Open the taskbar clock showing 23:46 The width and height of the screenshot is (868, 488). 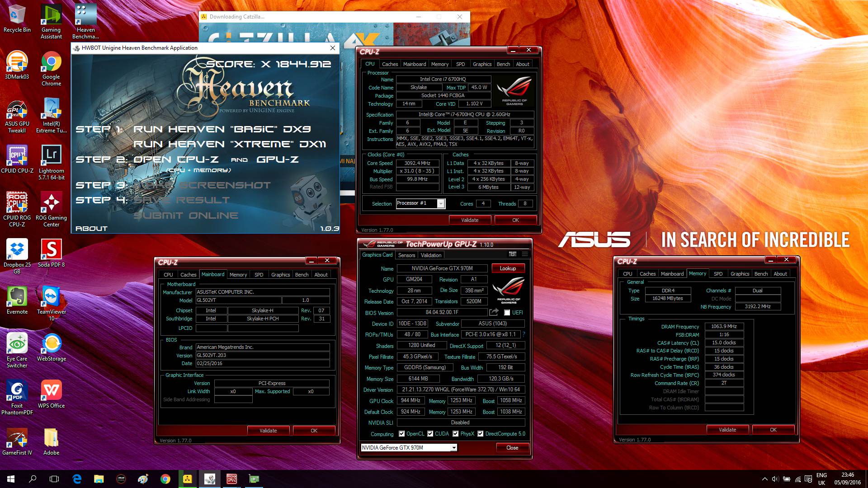click(848, 479)
